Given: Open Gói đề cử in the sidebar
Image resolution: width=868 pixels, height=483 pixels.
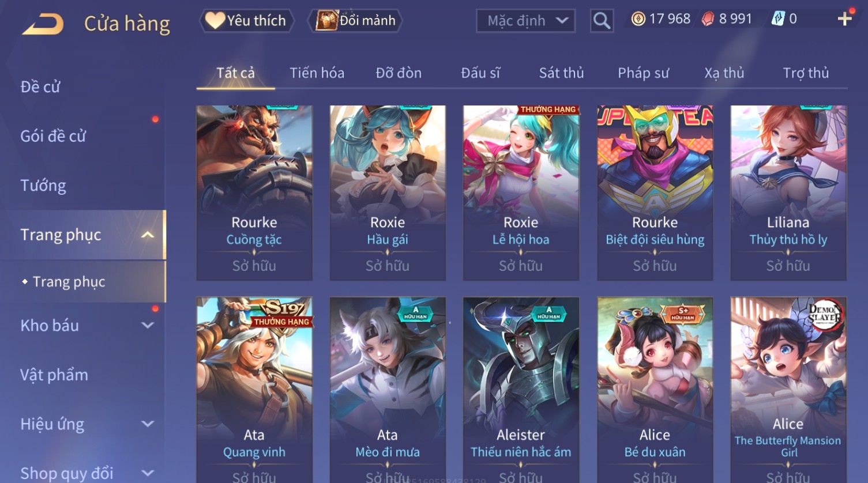Looking at the screenshot, I should click(53, 136).
